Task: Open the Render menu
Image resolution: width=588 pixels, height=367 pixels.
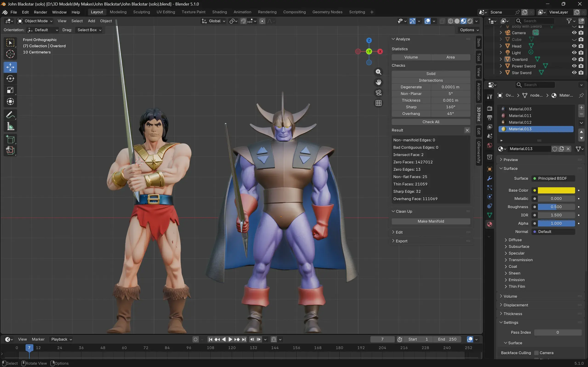Action: coord(40,12)
